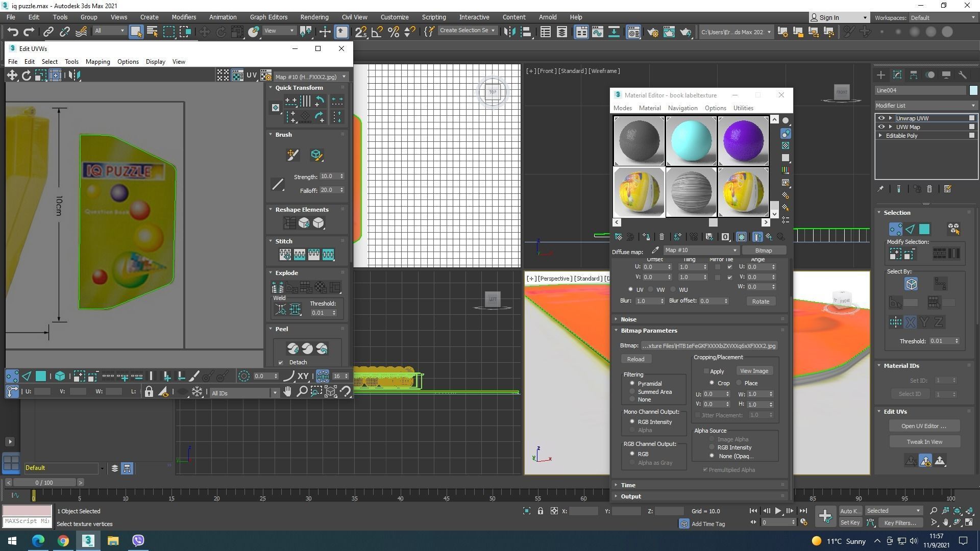This screenshot has width=980, height=551.
Task: Click the Quick Peel icon
Action: coord(293,348)
